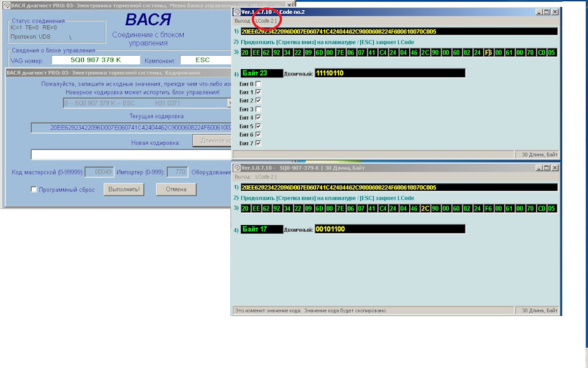Select byte cell 22 in 5Q0-907-379-K window
This screenshot has height=368, width=588.
coord(298,209)
